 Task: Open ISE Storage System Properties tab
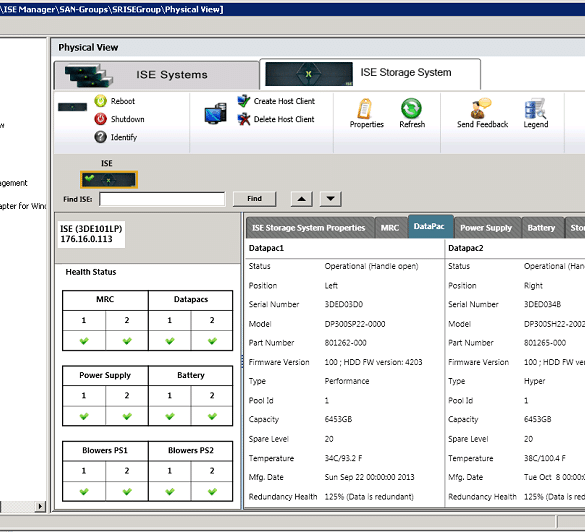(x=309, y=228)
